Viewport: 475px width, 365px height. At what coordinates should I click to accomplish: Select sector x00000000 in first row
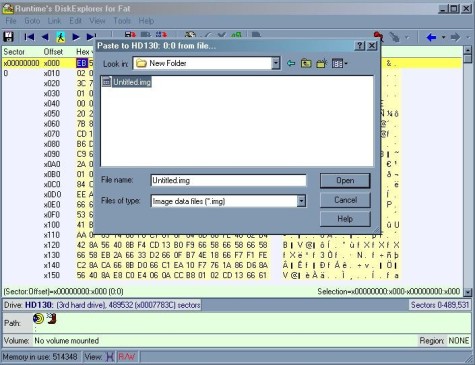(x=21, y=63)
